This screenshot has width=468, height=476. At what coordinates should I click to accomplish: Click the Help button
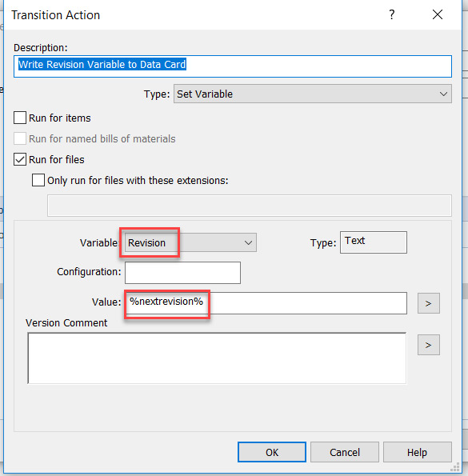coord(418,452)
